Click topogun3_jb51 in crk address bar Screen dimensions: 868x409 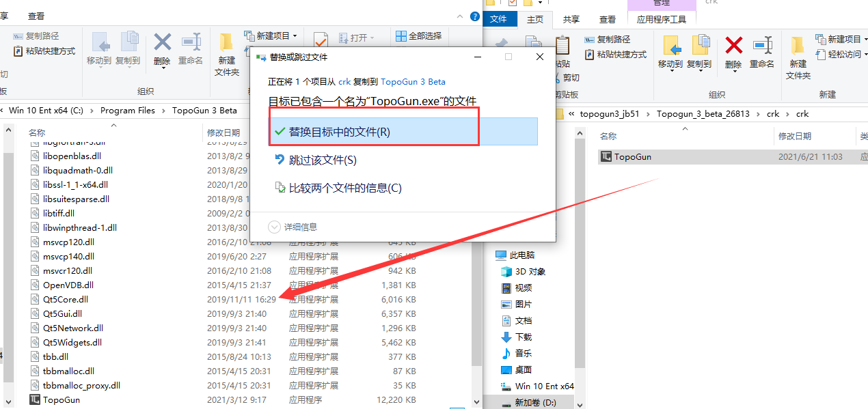pos(609,114)
